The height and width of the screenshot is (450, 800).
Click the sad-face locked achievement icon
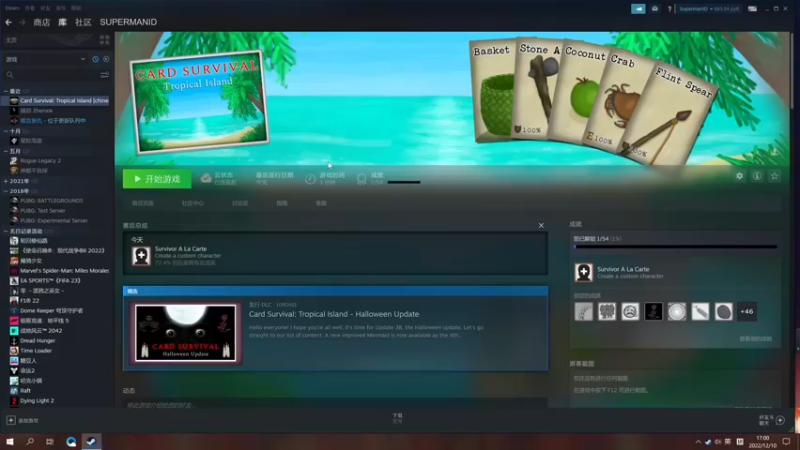(630, 312)
